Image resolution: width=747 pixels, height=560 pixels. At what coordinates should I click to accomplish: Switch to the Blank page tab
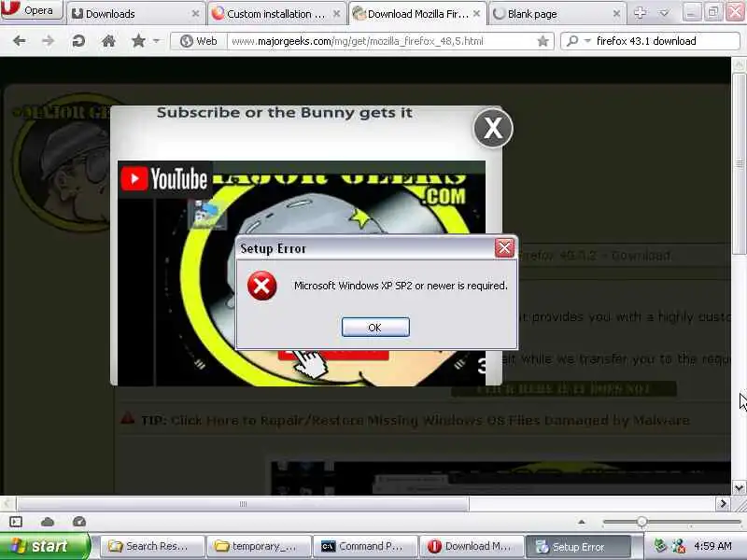point(557,14)
